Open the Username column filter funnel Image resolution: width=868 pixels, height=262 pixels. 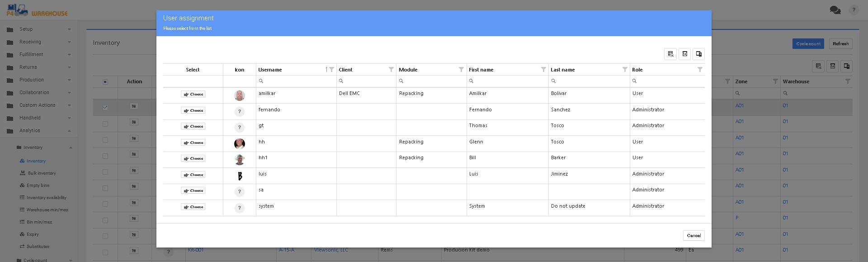tap(332, 70)
